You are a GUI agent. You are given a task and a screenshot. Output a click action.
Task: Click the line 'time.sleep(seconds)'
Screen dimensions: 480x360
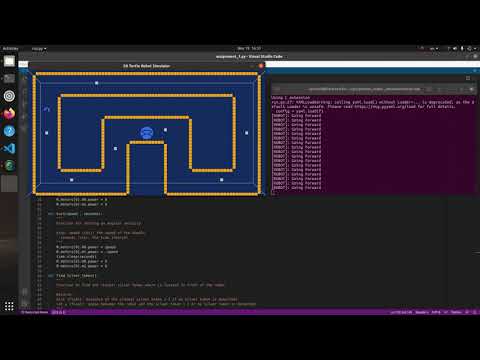coord(76,257)
